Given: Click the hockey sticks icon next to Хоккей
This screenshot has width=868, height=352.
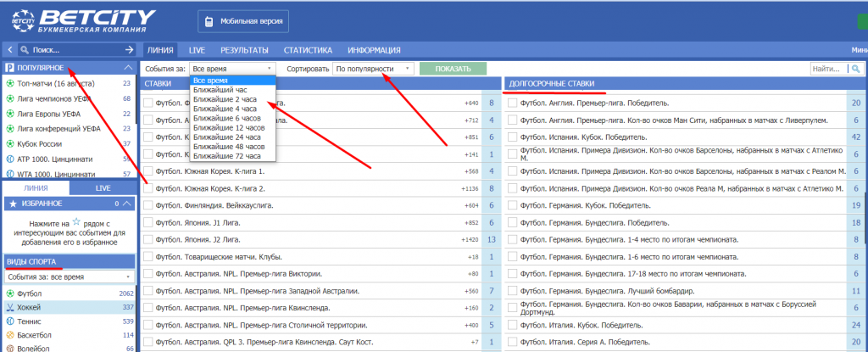Looking at the screenshot, I should coord(10,307).
